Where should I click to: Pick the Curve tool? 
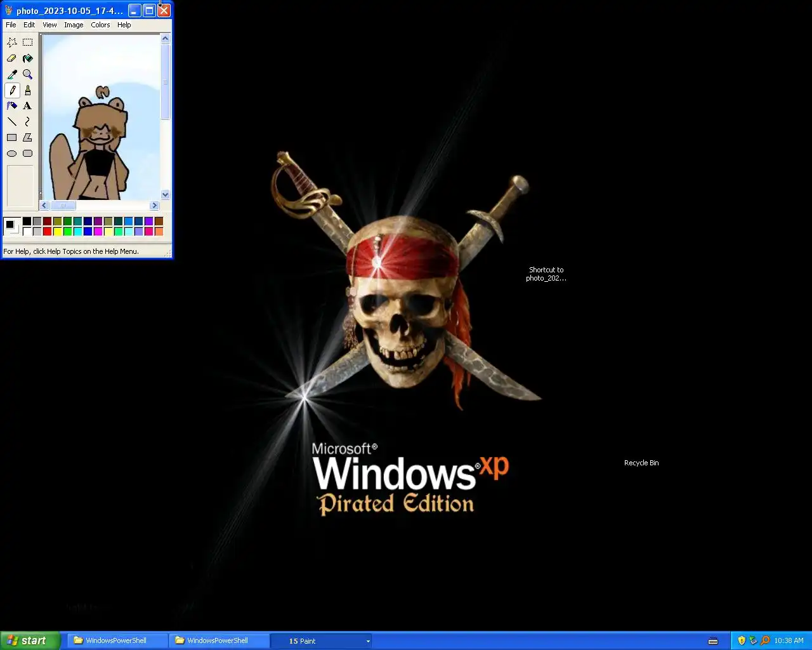[27, 122]
